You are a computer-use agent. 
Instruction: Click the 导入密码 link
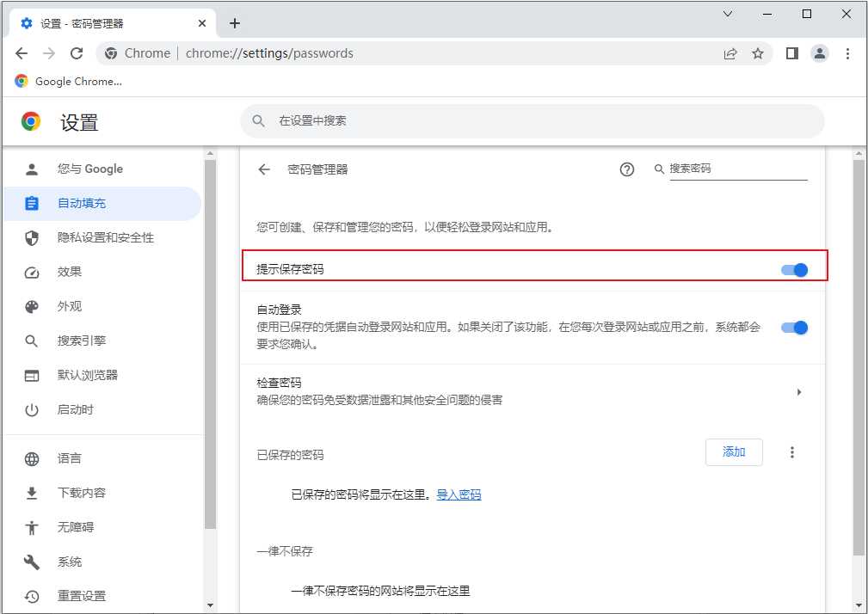(x=459, y=494)
